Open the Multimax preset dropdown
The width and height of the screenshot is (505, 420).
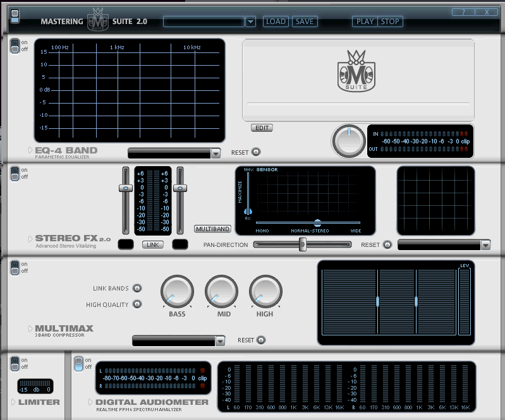[220, 341]
